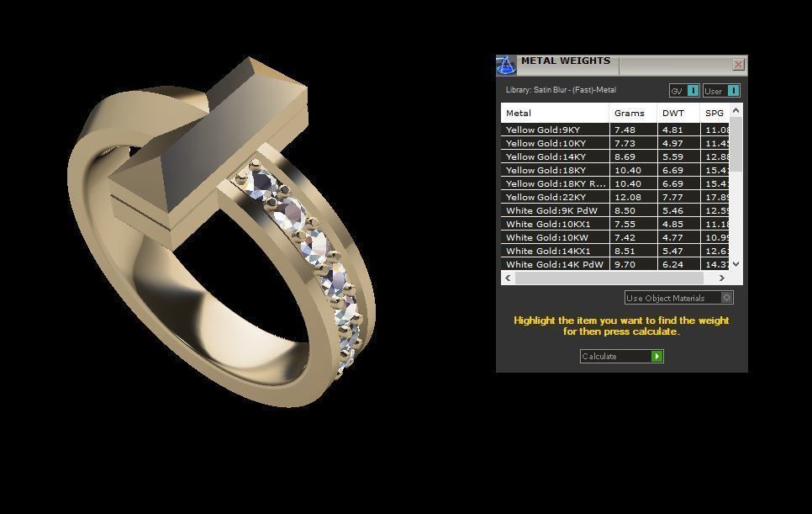Click the horizontal scrollbar thumb
The image size is (812, 514).
[x=609, y=278]
